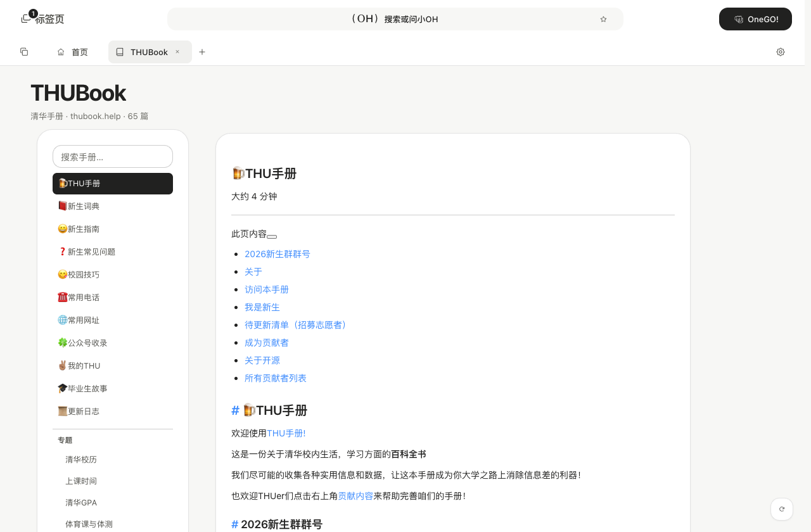This screenshot has width=811, height=532.
Task: Open the settings gear icon
Action: click(781, 52)
